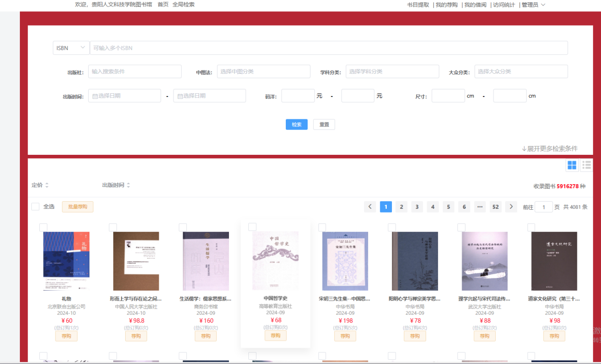Go to previous page arrow
The image size is (601, 364).
[x=370, y=207]
